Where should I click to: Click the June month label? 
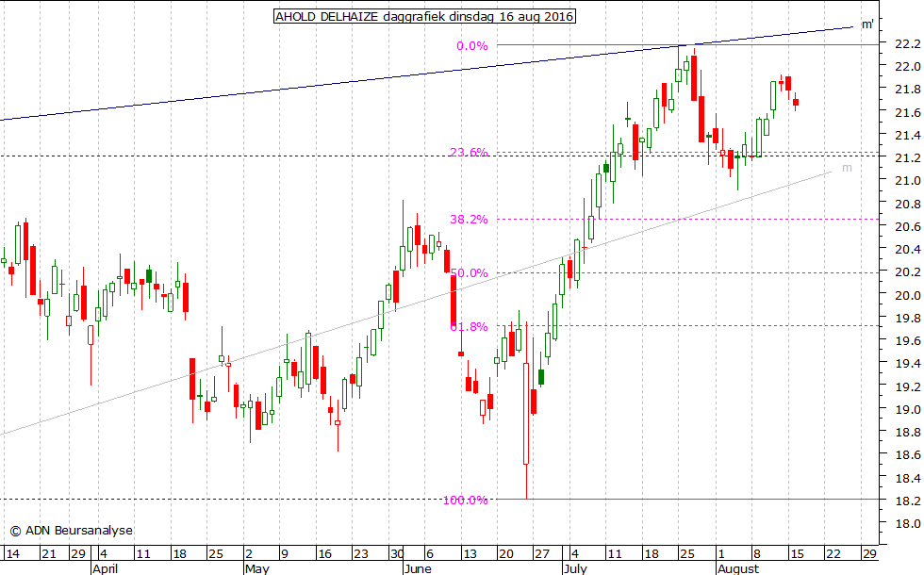tap(419, 568)
